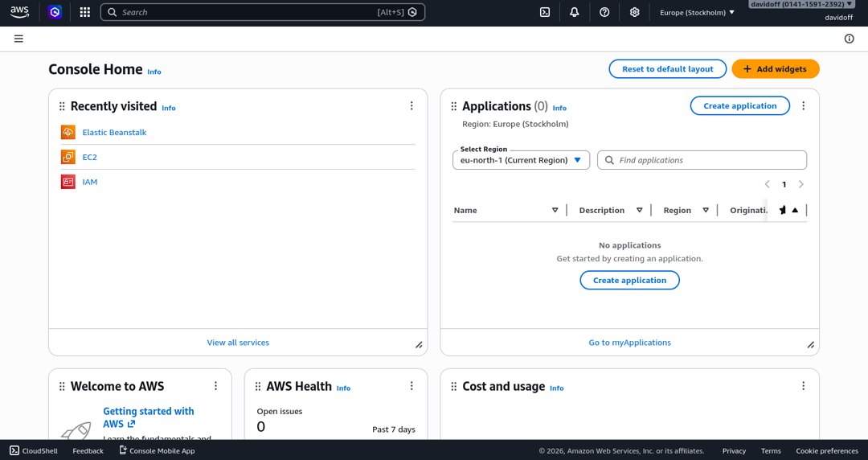Click View all services

[x=238, y=343]
